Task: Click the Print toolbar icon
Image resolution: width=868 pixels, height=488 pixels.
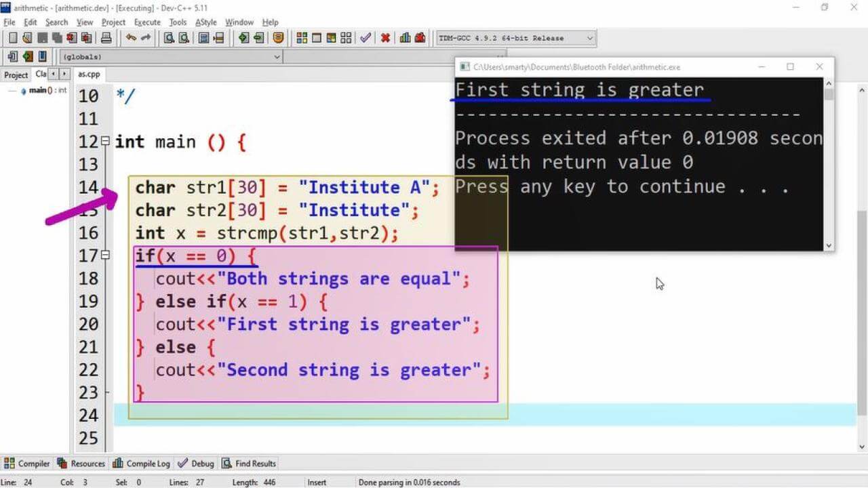Action: [106, 38]
